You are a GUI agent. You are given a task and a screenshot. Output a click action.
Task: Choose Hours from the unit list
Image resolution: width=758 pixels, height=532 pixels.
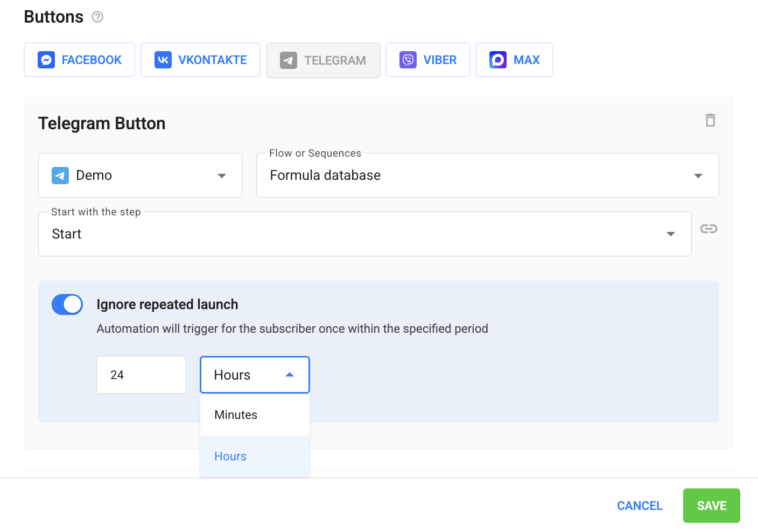[255, 456]
